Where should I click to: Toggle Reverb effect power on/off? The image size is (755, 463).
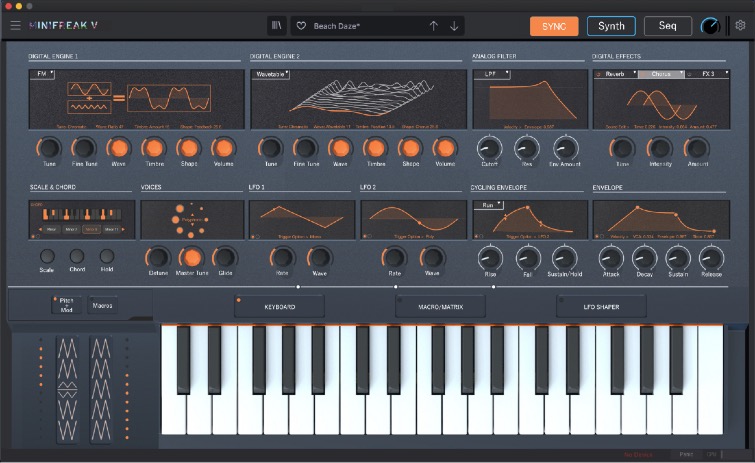tap(599, 74)
